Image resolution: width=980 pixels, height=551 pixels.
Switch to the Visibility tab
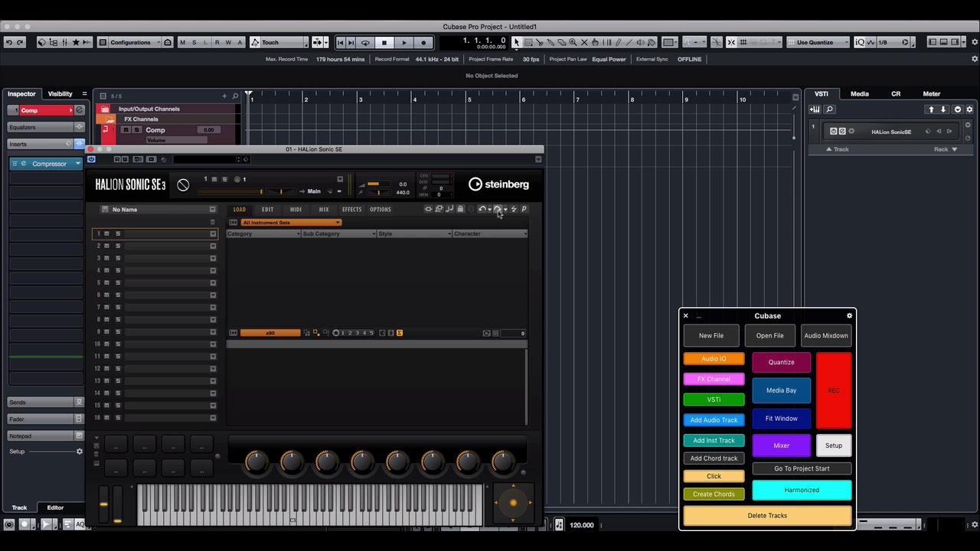click(x=60, y=93)
